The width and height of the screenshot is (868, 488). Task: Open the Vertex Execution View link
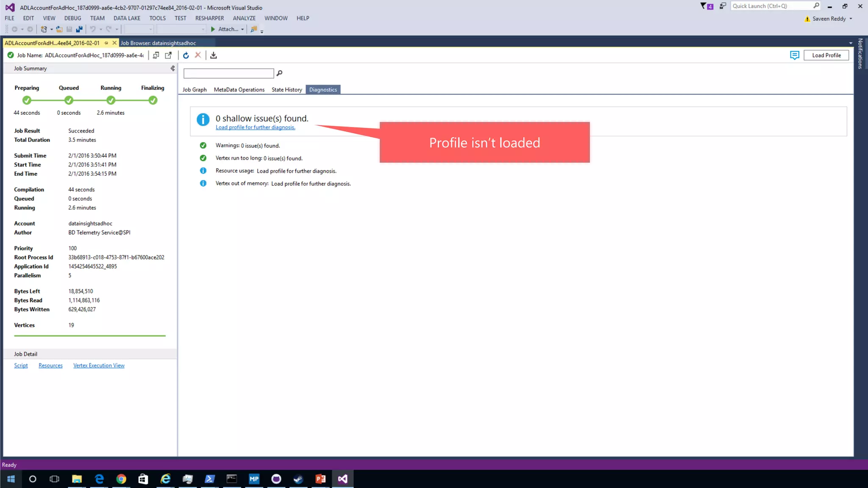[x=99, y=366]
